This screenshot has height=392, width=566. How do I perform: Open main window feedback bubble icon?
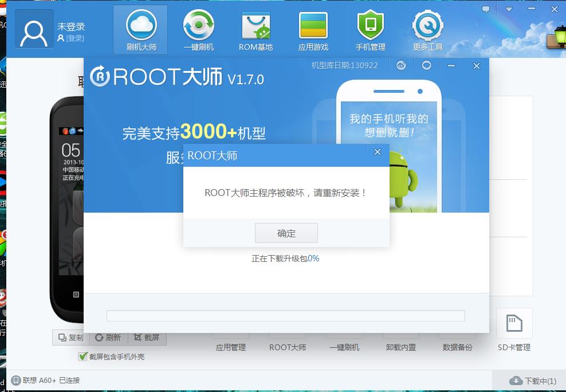(x=486, y=9)
